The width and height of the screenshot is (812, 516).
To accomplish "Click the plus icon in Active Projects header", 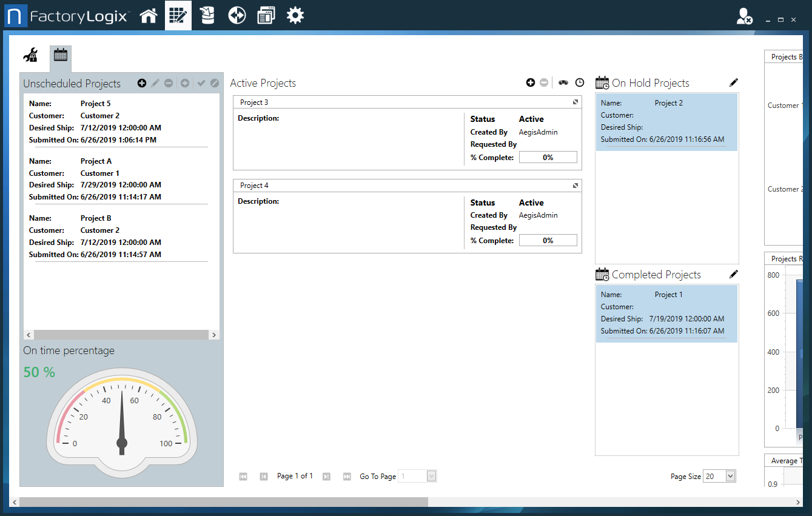I will (x=531, y=82).
